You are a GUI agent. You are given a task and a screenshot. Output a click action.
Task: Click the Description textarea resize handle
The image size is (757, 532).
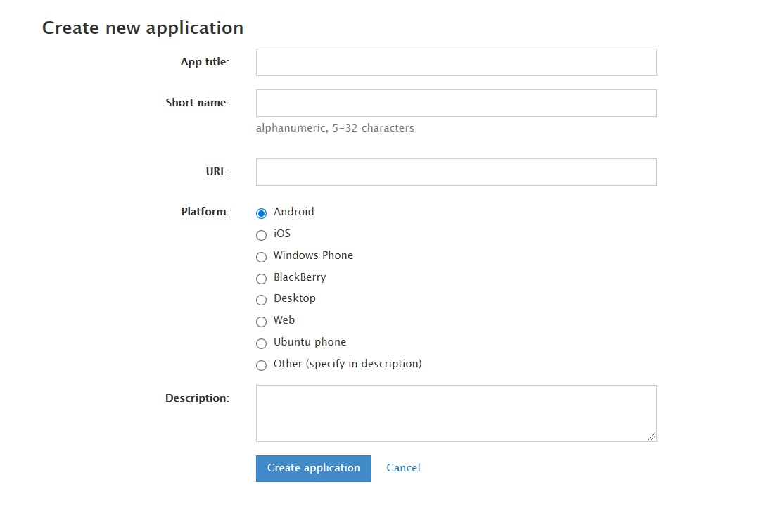tap(651, 437)
